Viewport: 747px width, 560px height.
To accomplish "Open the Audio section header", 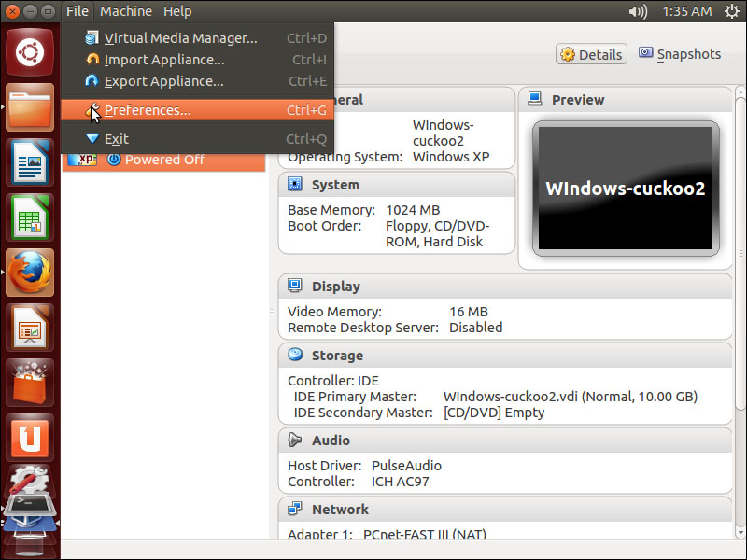I will coord(505,441).
